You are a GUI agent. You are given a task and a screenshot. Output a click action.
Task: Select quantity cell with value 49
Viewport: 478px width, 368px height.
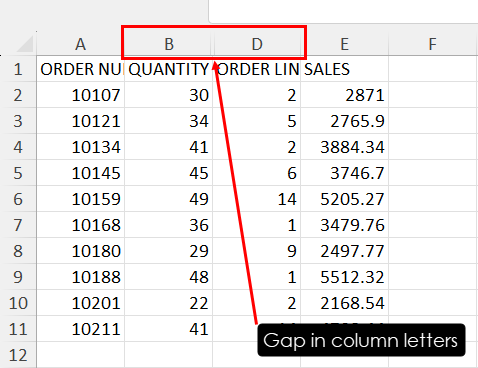tap(169, 199)
